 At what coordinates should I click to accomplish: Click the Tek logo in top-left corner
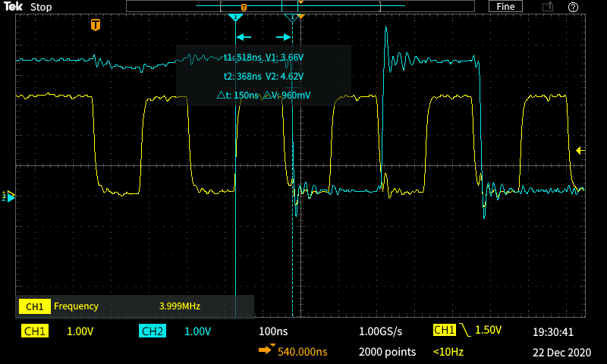[14, 7]
